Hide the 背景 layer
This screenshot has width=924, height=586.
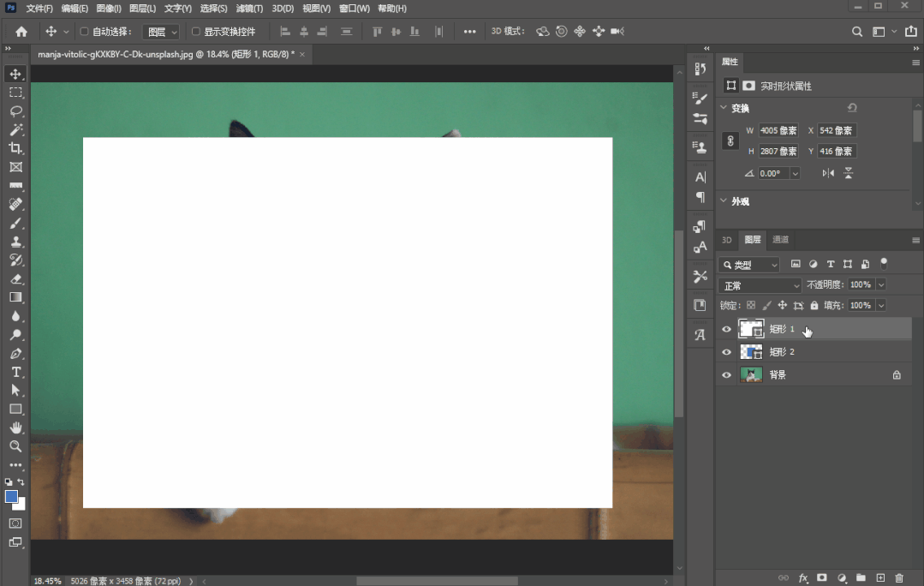[x=726, y=375]
